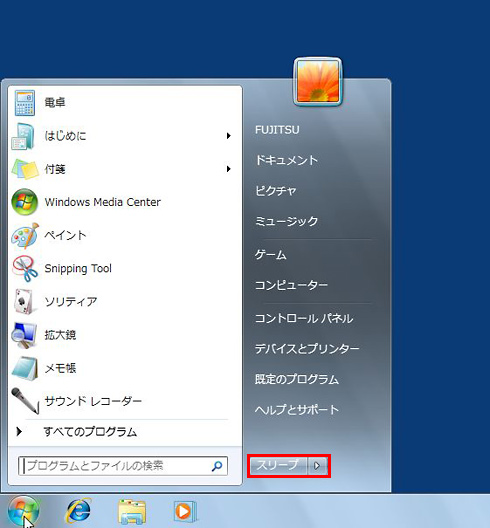Click the ソリティア label
The height and width of the screenshot is (528, 490).
tap(71, 302)
